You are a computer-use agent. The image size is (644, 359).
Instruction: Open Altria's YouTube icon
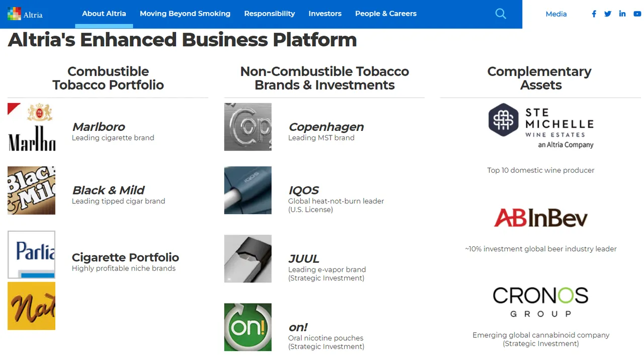pos(637,14)
